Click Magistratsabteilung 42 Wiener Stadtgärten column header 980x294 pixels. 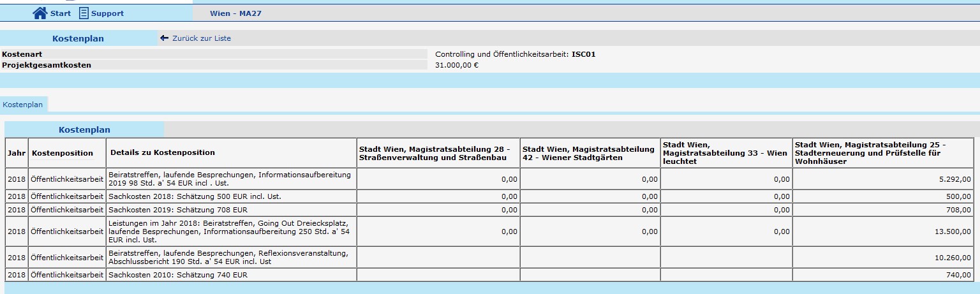coord(589,153)
